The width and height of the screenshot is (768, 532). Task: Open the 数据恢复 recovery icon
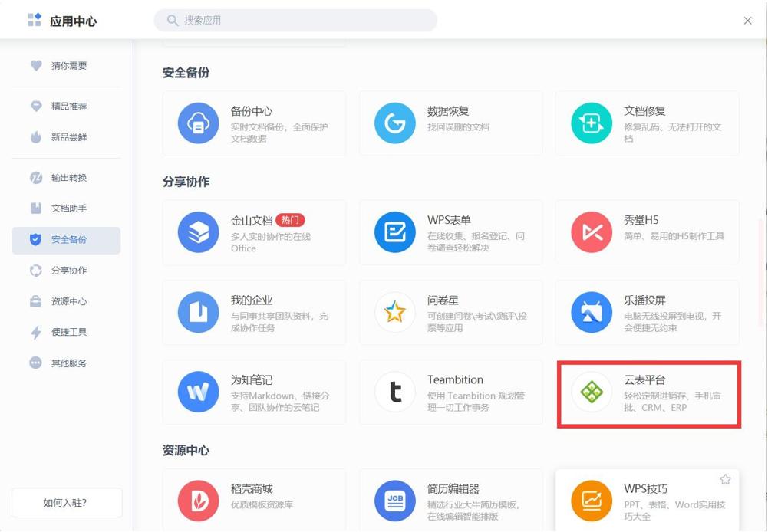(395, 123)
